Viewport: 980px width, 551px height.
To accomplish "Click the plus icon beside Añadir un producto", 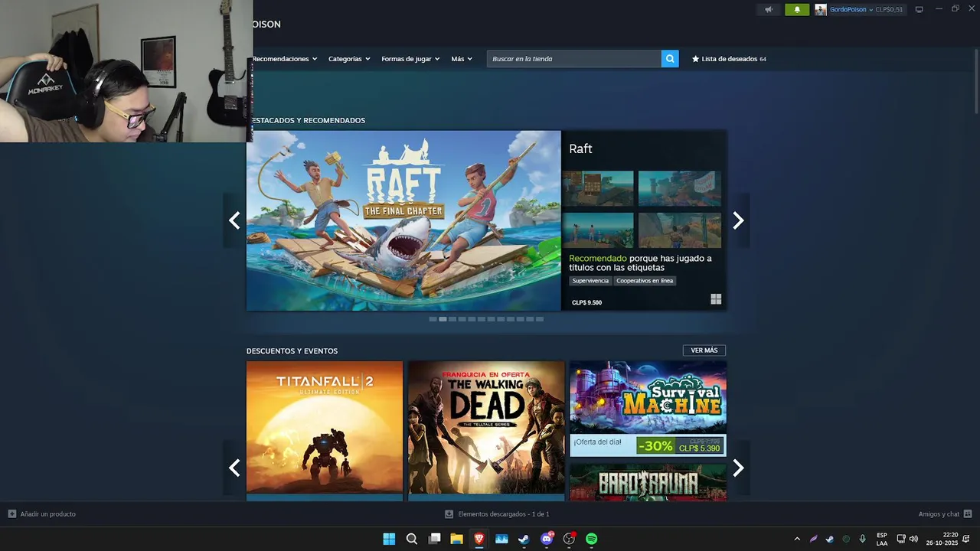I will click(12, 514).
